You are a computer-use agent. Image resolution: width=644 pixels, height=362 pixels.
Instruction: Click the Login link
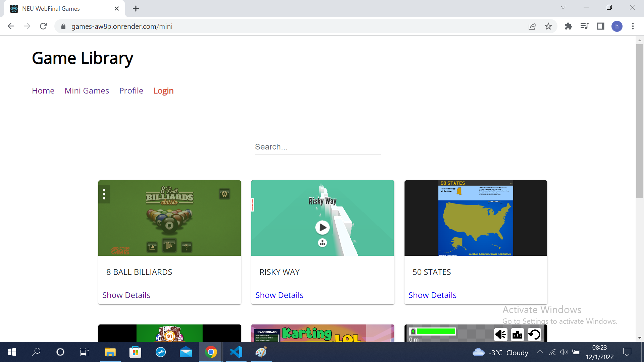coord(163,90)
